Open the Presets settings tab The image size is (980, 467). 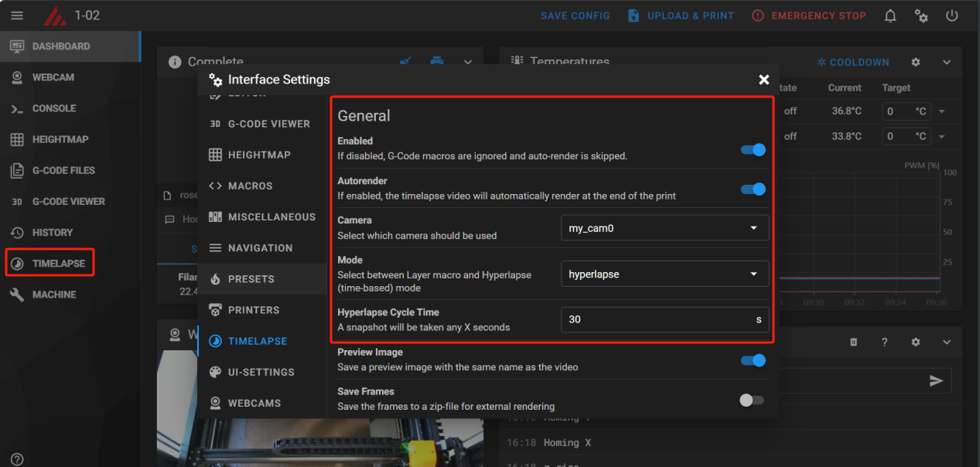click(x=262, y=279)
